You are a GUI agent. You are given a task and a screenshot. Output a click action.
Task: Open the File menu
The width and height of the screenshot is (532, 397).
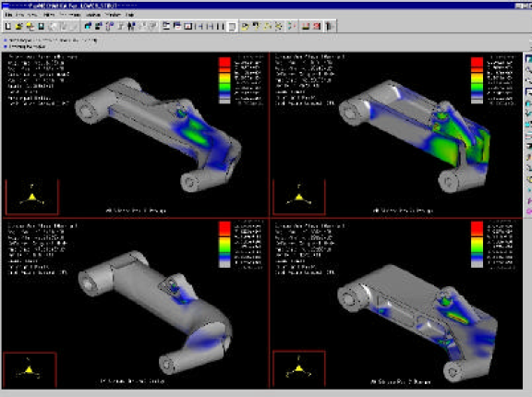[8, 15]
